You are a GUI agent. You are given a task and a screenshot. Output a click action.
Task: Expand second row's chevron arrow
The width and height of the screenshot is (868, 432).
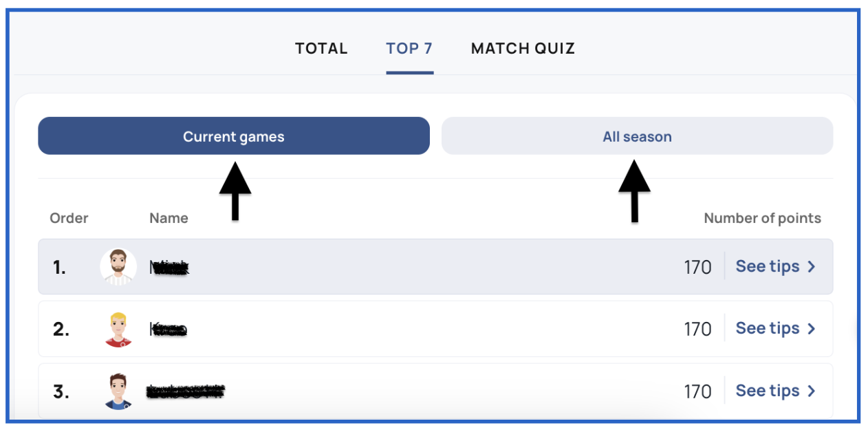812,329
